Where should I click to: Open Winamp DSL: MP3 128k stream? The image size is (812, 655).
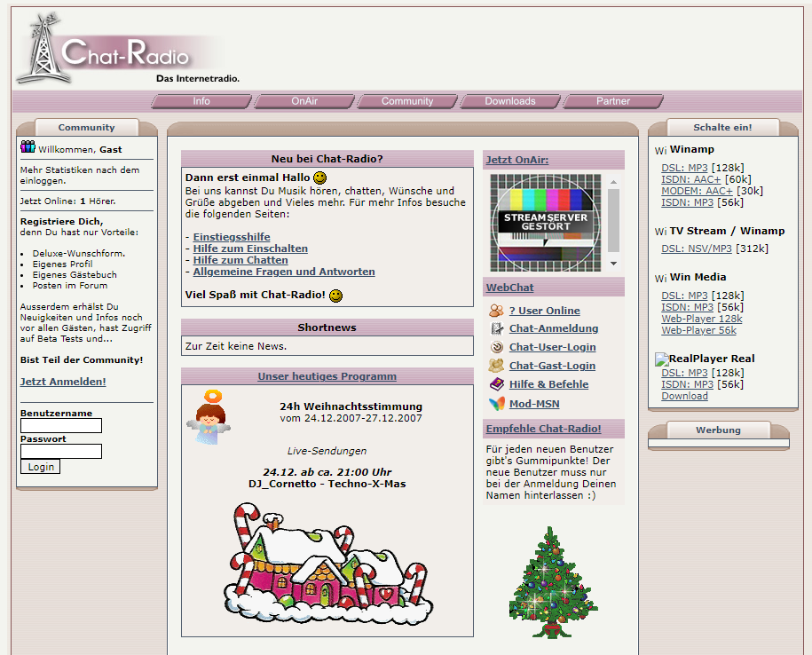tap(684, 168)
